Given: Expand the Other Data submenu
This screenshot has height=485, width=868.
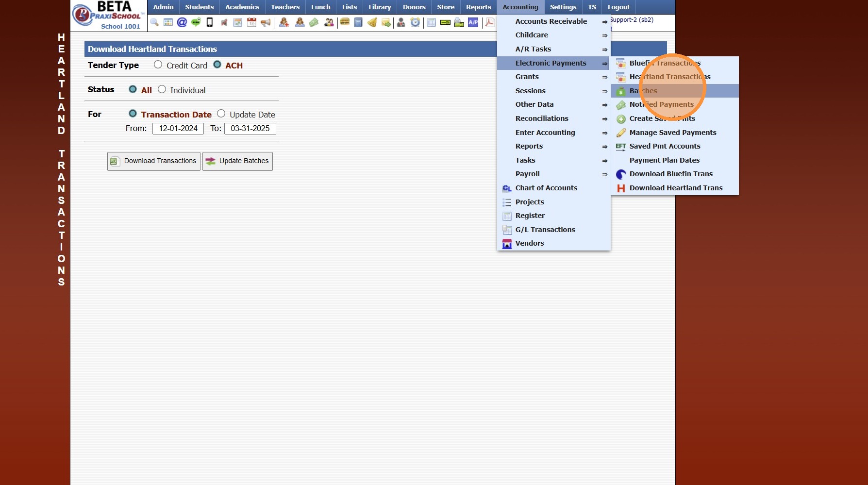Looking at the screenshot, I should tap(553, 104).
